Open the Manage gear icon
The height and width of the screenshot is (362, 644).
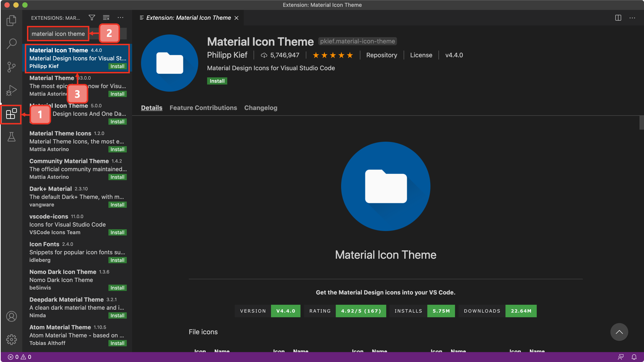[x=11, y=339]
